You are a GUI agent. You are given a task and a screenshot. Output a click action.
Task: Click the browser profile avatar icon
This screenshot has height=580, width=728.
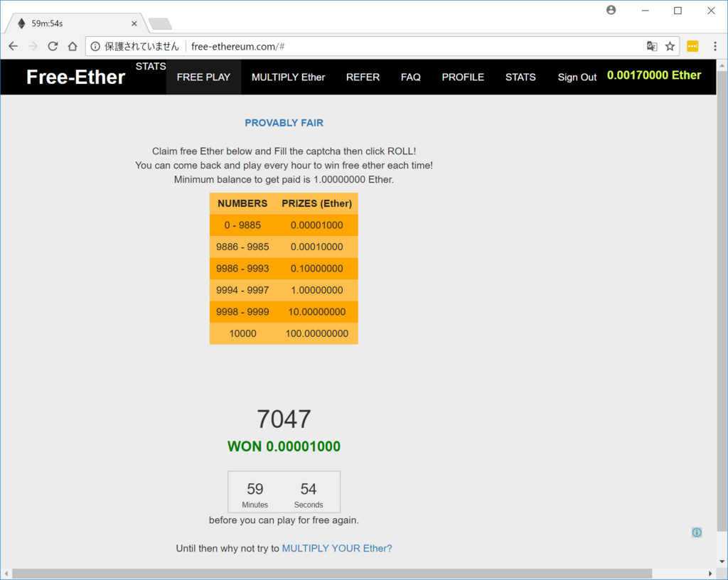(x=611, y=11)
